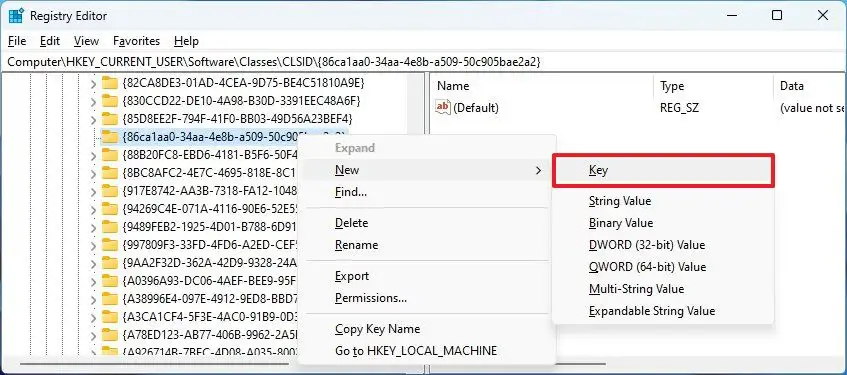Image resolution: width=847 pixels, height=375 pixels.
Task: Click folder icon of {88B20FC8-EBD6-4181 key
Action: [x=110, y=155]
